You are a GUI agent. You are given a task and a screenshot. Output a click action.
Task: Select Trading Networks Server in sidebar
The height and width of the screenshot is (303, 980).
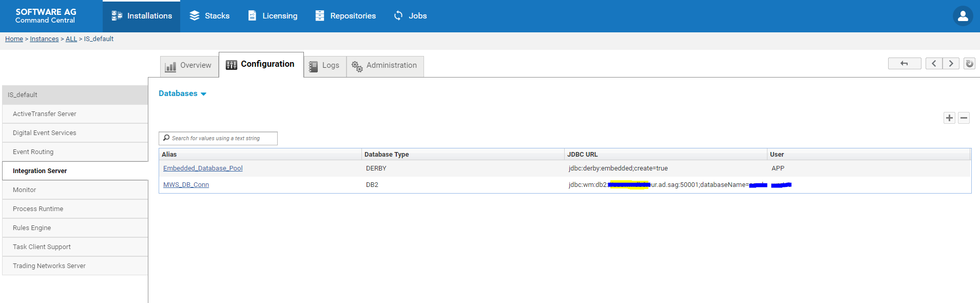pos(75,266)
